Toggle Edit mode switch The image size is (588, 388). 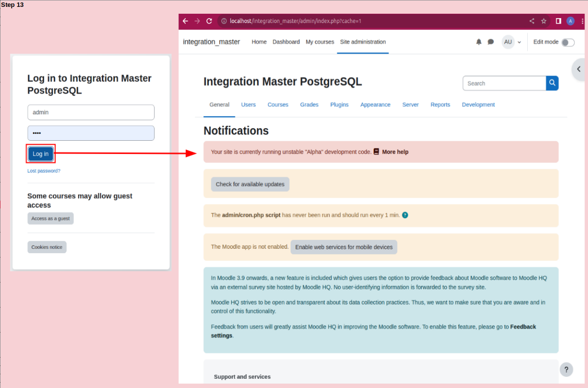coord(568,42)
